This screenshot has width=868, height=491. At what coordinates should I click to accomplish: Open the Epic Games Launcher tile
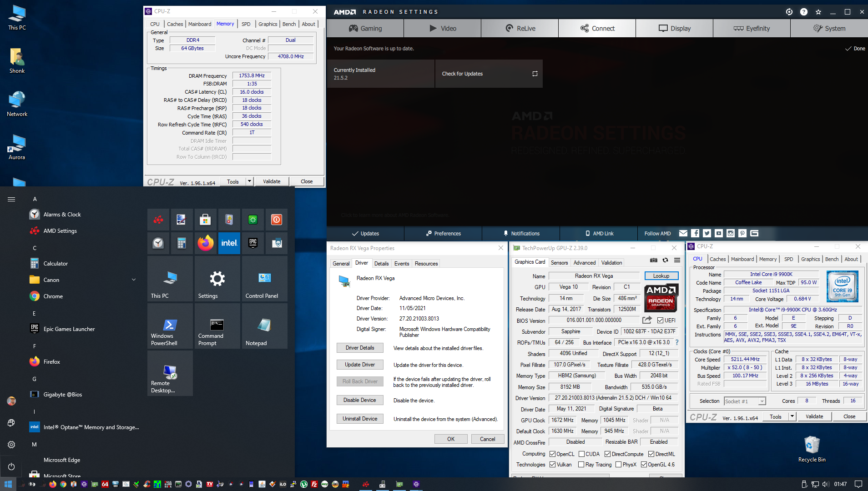click(x=252, y=243)
